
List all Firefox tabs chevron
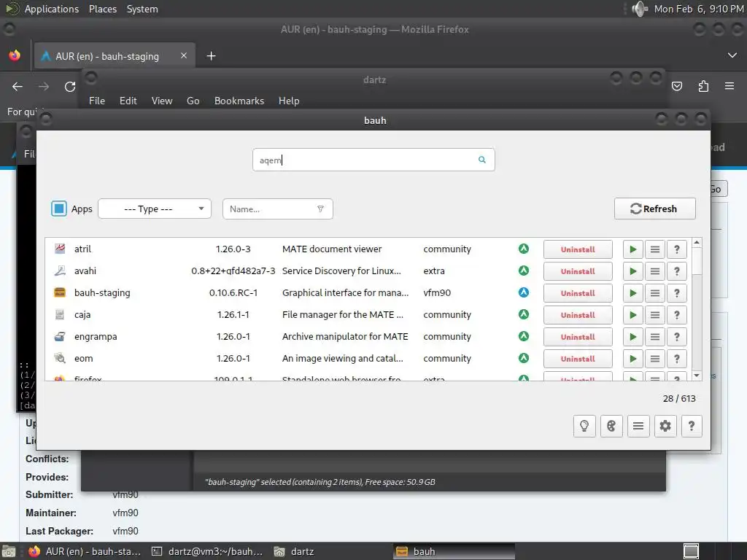[732, 55]
